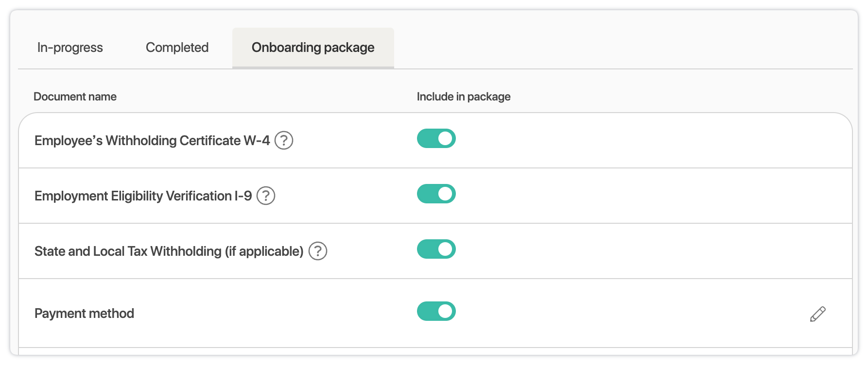Show help for Employment Eligibility Verification I-9
868x365 pixels.
(266, 196)
